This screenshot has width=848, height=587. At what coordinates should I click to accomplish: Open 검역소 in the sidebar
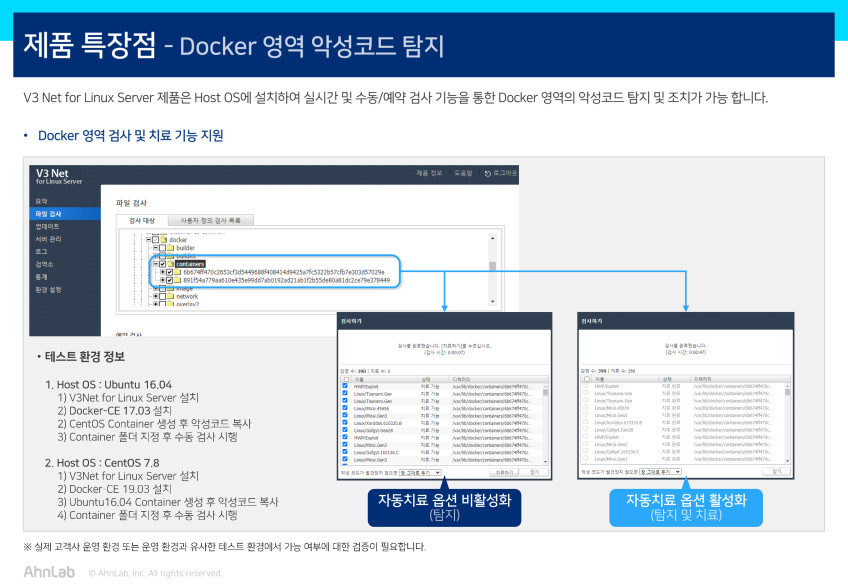click(44, 264)
